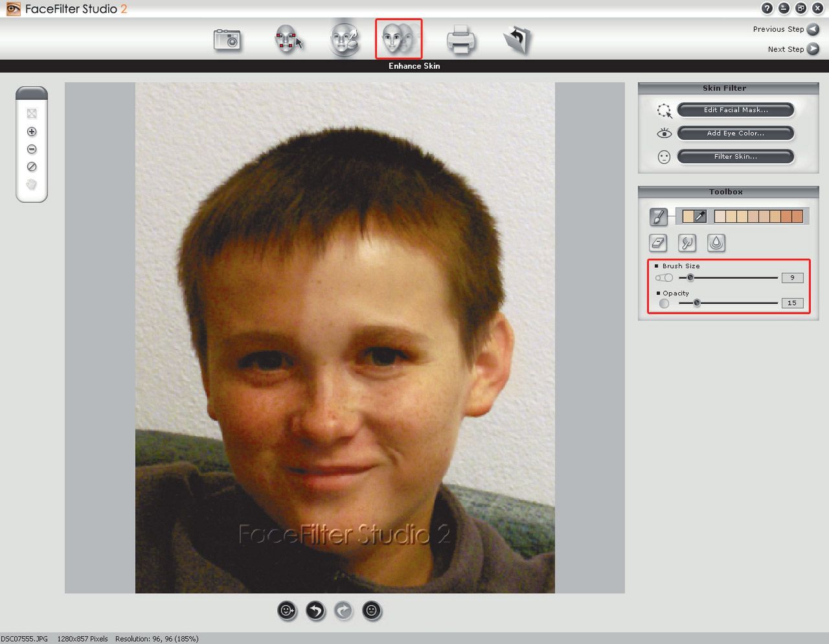829x644 pixels.
Task: Open the camera load-photo step
Action: [227, 40]
